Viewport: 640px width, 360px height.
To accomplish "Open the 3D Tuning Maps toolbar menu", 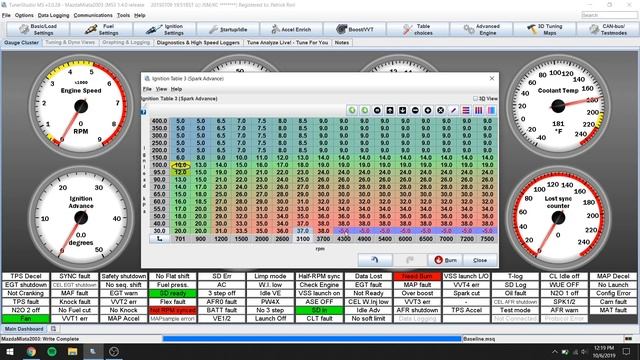I will point(544,29).
